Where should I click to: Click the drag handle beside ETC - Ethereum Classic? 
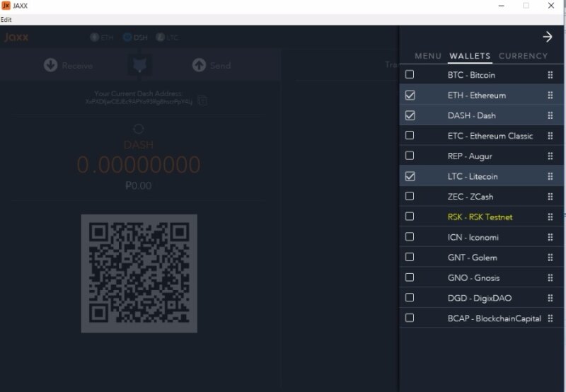550,136
